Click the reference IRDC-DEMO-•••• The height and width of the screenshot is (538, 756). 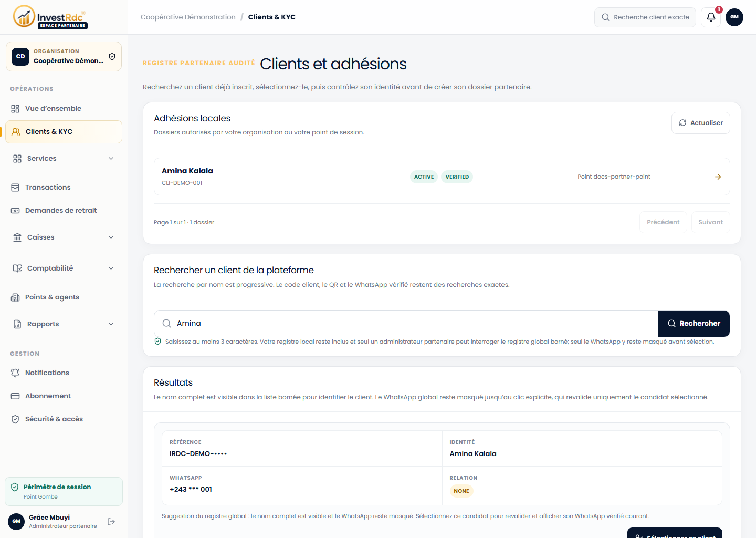tap(198, 454)
